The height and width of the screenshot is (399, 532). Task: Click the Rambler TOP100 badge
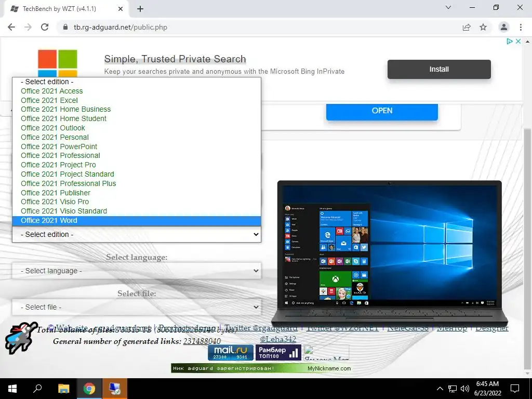(x=278, y=353)
